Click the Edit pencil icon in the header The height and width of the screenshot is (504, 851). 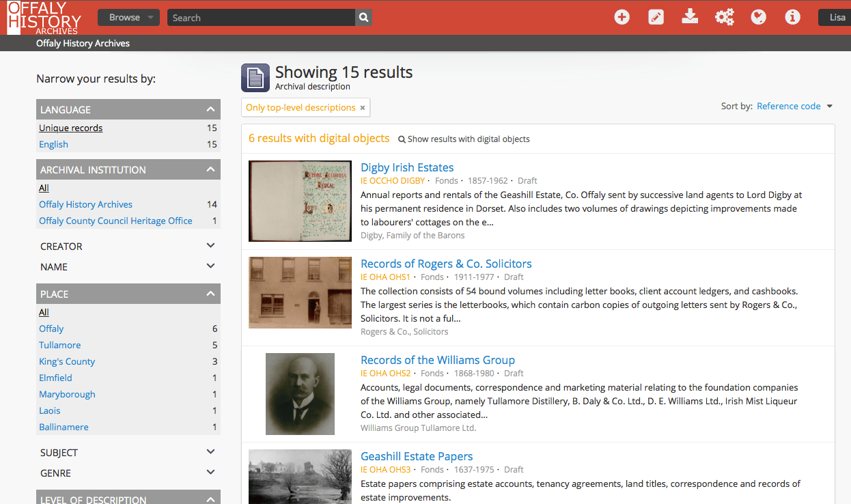pos(656,17)
